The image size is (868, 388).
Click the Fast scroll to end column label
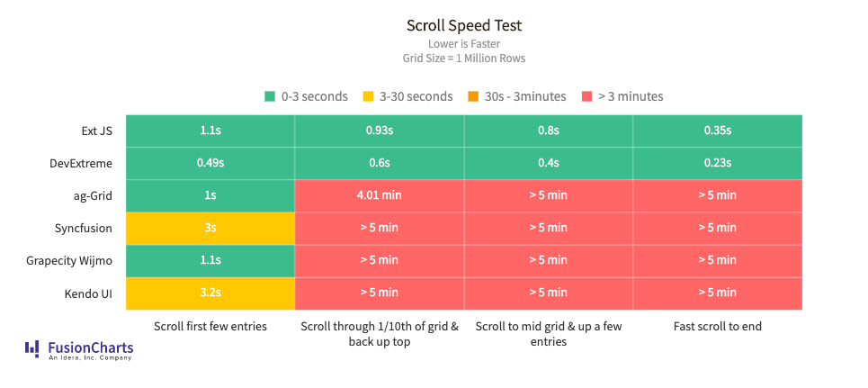tap(718, 326)
